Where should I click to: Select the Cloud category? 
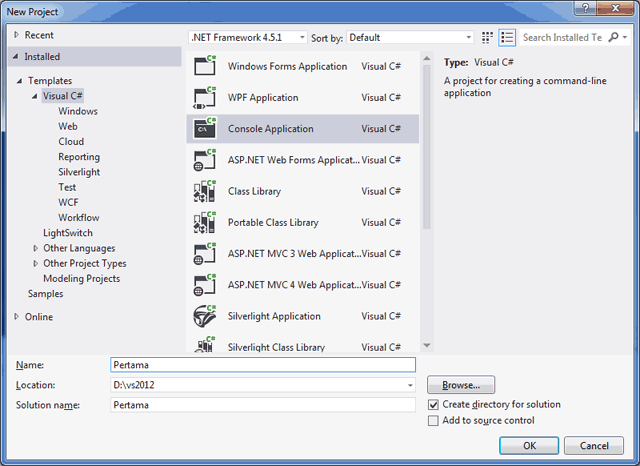[71, 141]
